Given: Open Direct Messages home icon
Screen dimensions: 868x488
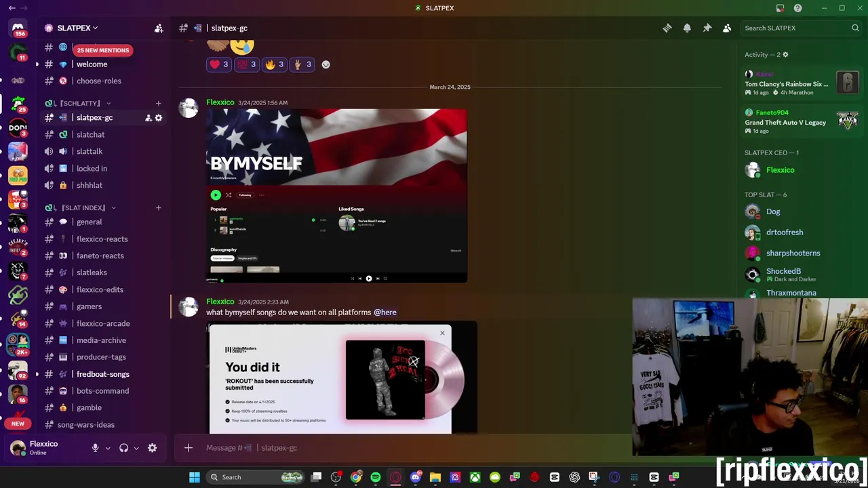Looking at the screenshot, I should pyautogui.click(x=18, y=28).
